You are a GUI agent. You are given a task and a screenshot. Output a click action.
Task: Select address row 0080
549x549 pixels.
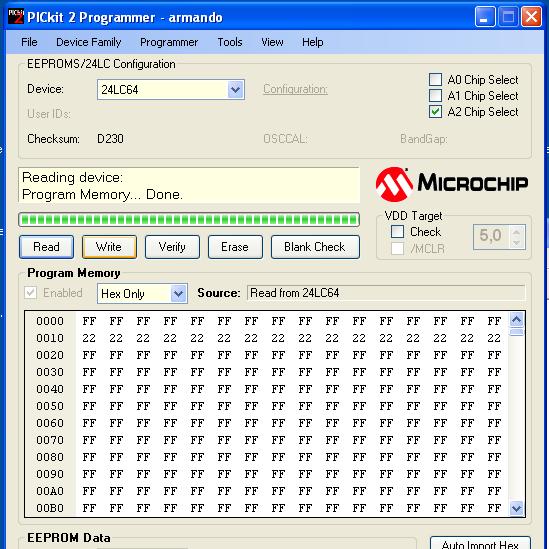(50, 457)
